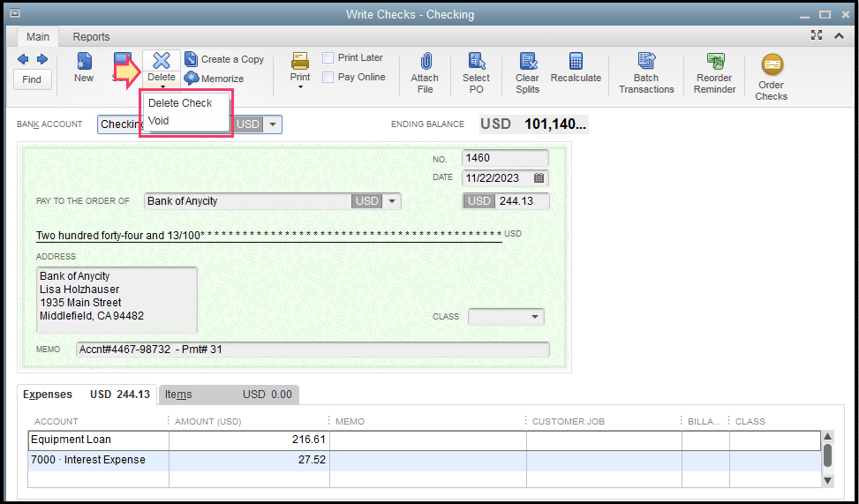Click the 216.61 amount cell

(x=249, y=440)
